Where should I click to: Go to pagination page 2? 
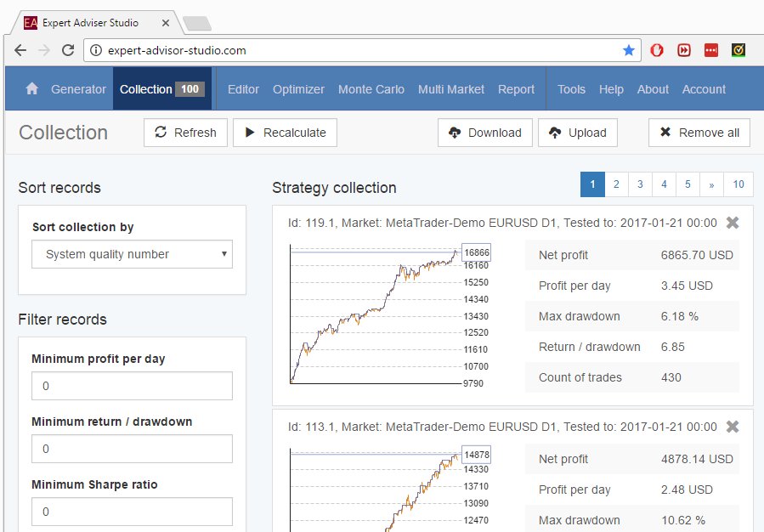(616, 184)
